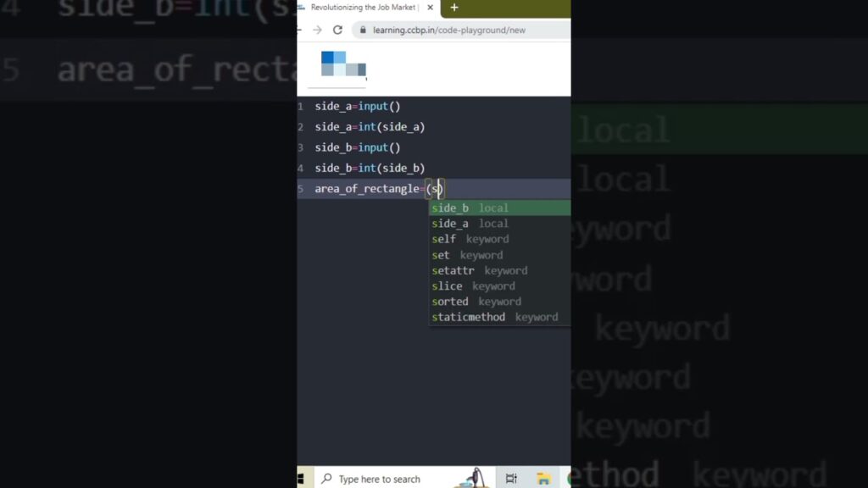Click the search magnifier icon in taskbar
Screen dimensions: 868x488
click(x=326, y=479)
